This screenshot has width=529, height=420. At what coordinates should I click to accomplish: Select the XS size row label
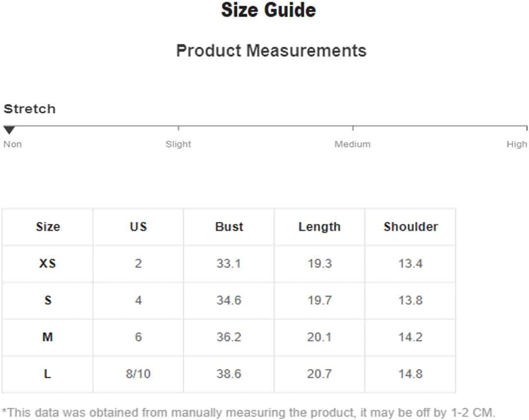click(47, 264)
